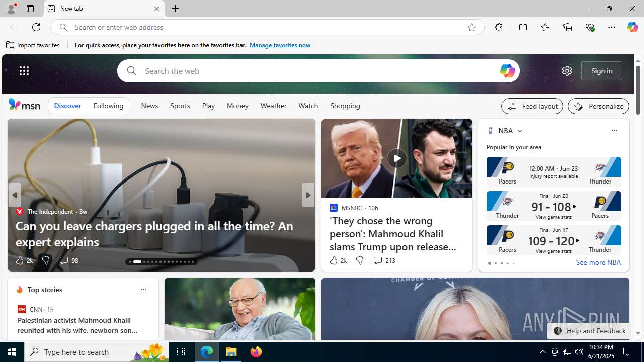Viewport: 644px width, 362px height.
Task: Open 213 comments on MSNBC story
Action: pos(384,260)
